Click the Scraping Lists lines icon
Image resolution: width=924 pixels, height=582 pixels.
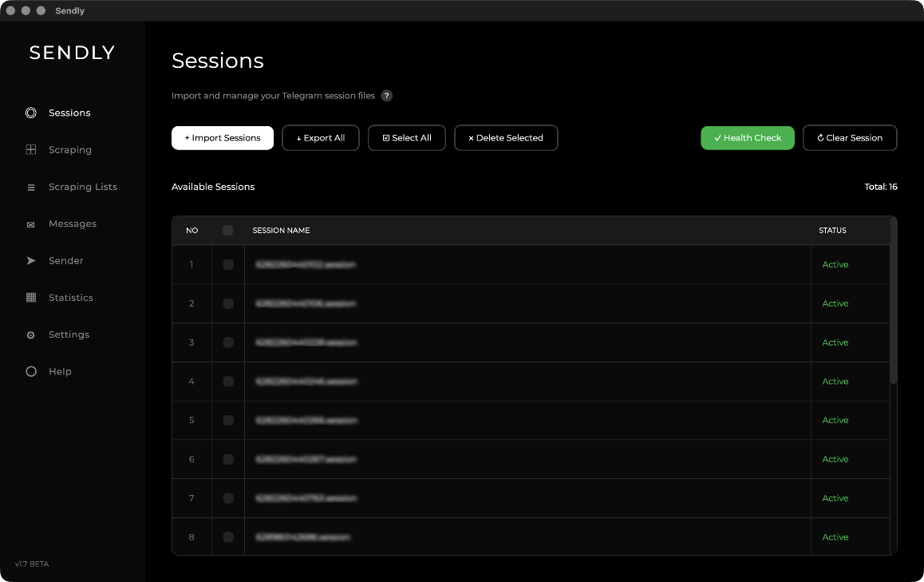[x=31, y=188]
